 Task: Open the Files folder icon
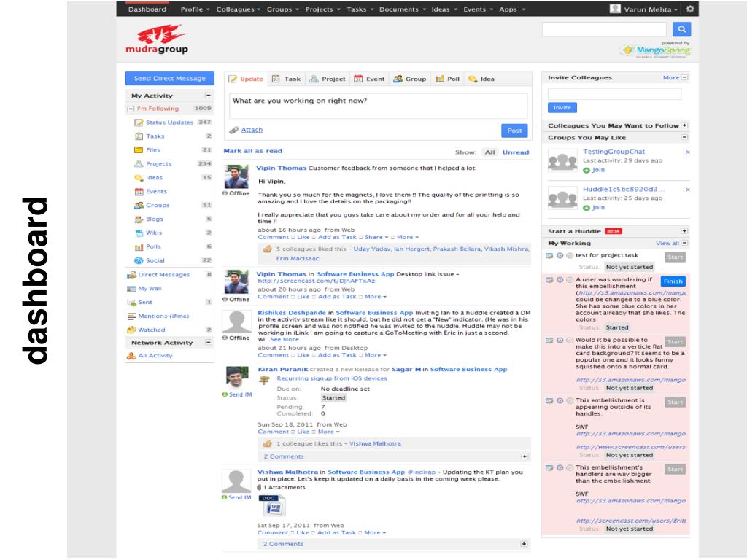click(139, 150)
